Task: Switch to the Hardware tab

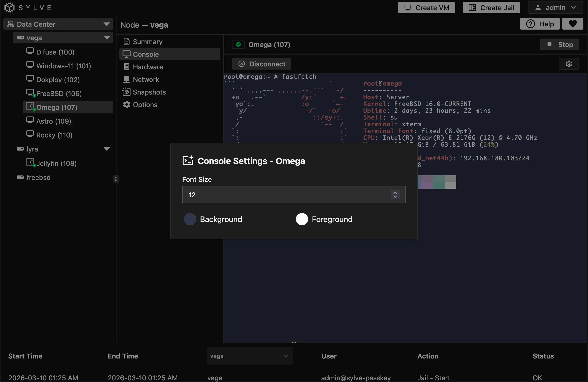Action: click(x=147, y=67)
